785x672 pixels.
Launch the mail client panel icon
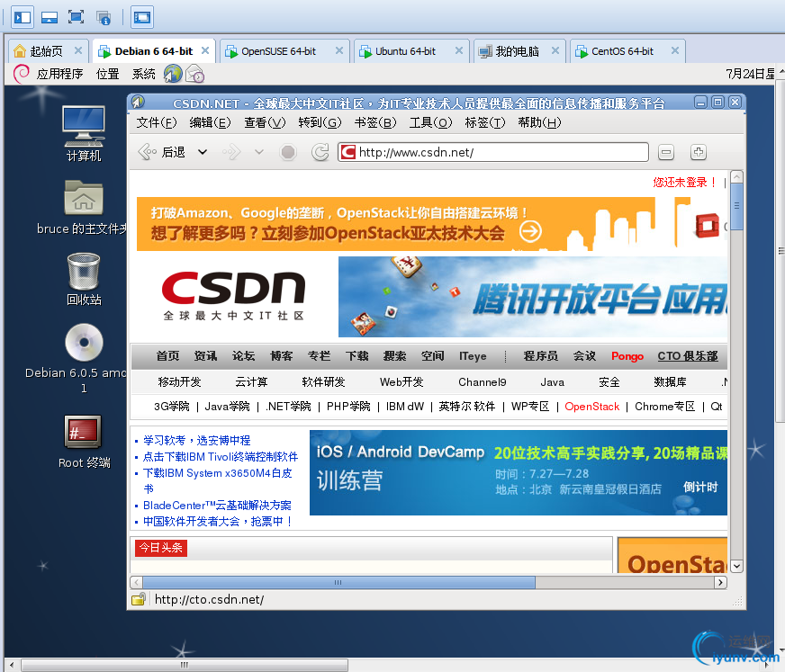pyautogui.click(x=194, y=74)
